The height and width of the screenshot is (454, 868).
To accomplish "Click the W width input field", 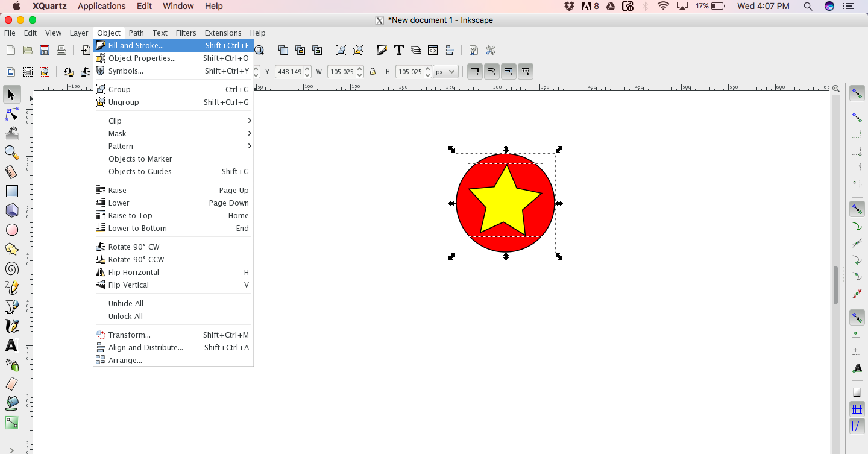I will [x=341, y=72].
